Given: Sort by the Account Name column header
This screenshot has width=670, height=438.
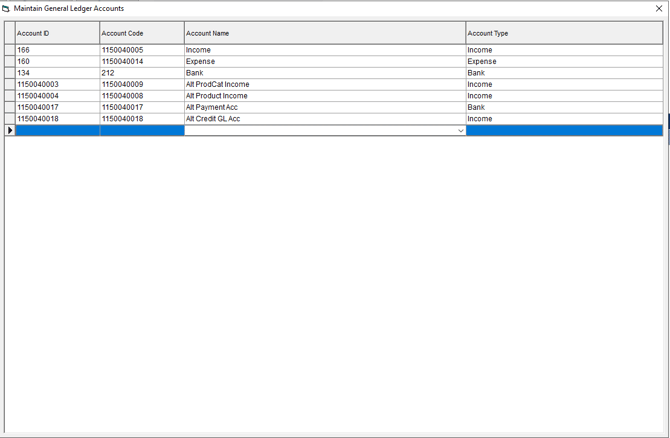Looking at the screenshot, I should [325, 33].
